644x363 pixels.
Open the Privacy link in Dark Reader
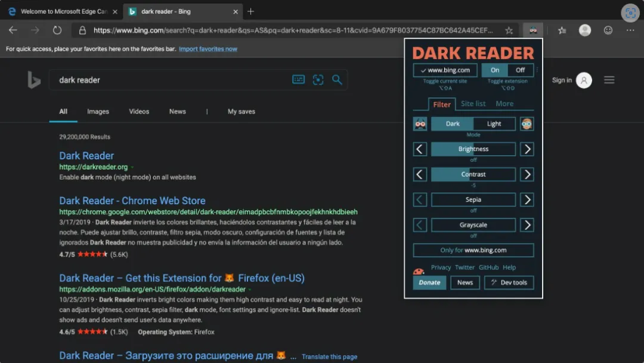[x=441, y=267]
